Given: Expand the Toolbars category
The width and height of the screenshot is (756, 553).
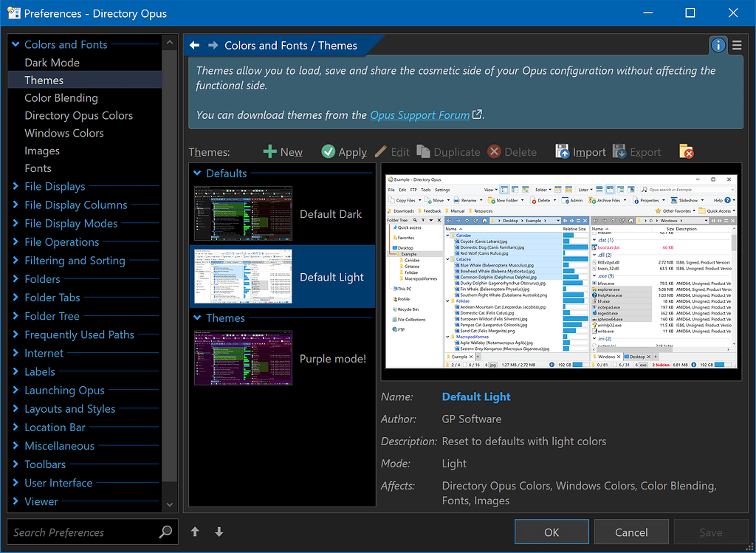Looking at the screenshot, I should click(16, 464).
